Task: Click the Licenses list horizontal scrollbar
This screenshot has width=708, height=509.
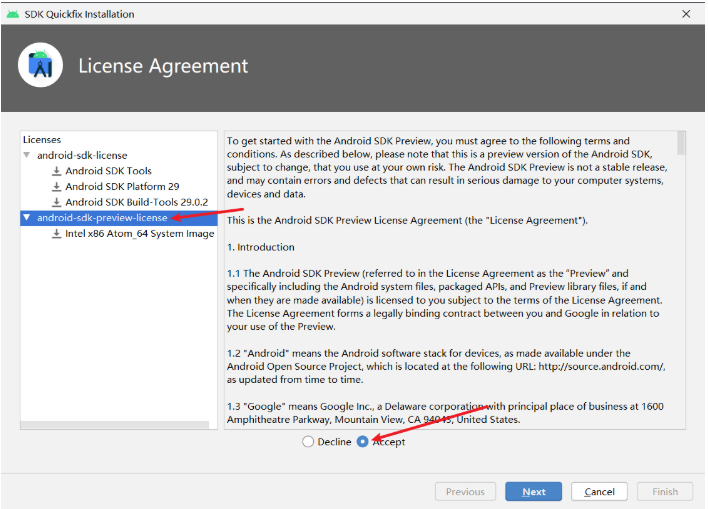Action: (x=115, y=425)
